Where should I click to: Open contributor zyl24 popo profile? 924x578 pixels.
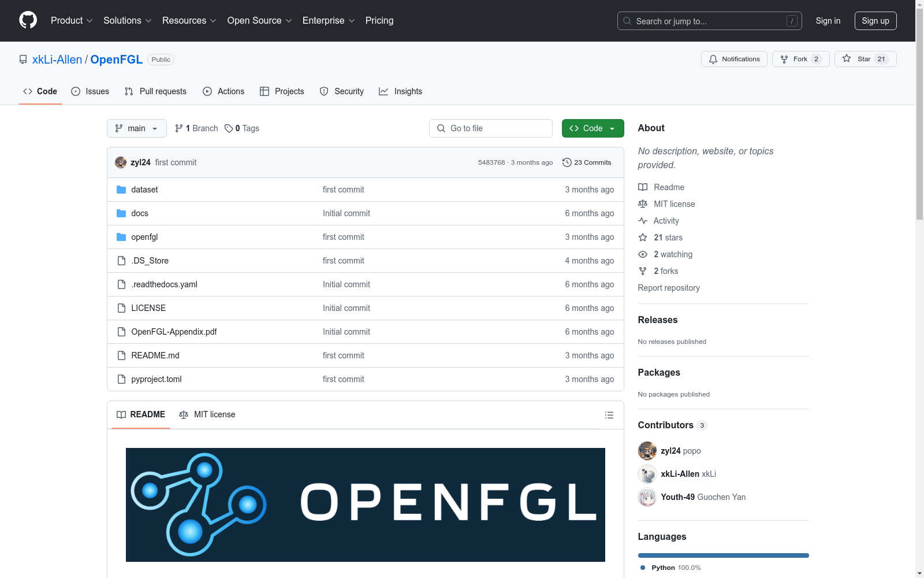click(681, 451)
